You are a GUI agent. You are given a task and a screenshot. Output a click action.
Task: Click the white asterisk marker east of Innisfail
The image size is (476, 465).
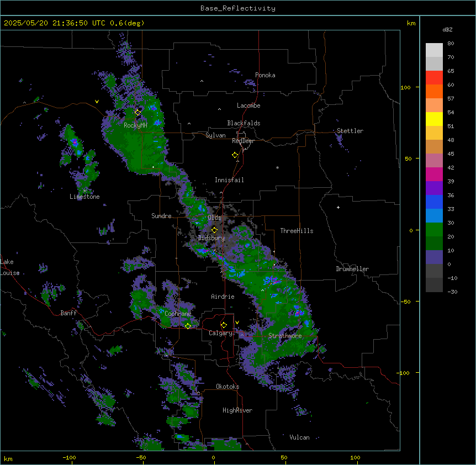pyautogui.click(x=277, y=167)
